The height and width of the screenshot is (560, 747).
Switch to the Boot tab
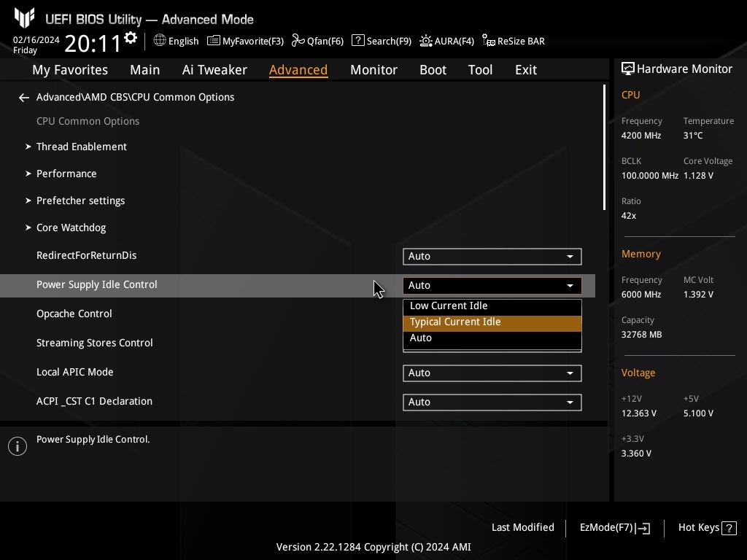tap(433, 70)
